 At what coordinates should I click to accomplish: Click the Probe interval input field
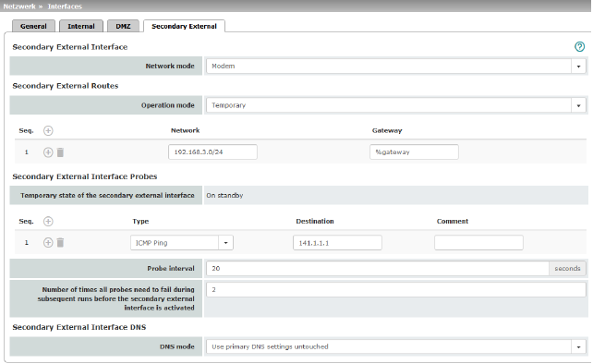[378, 268]
